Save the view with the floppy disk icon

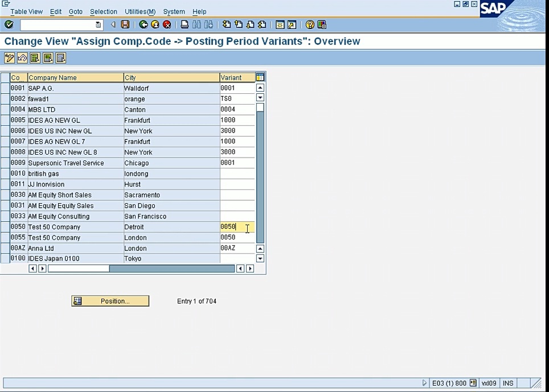(x=125, y=24)
